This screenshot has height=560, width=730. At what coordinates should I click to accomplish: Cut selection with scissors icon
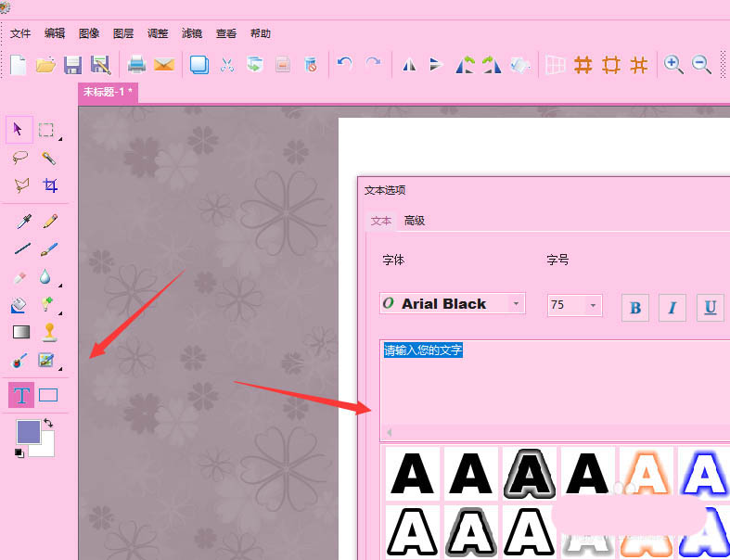point(227,64)
